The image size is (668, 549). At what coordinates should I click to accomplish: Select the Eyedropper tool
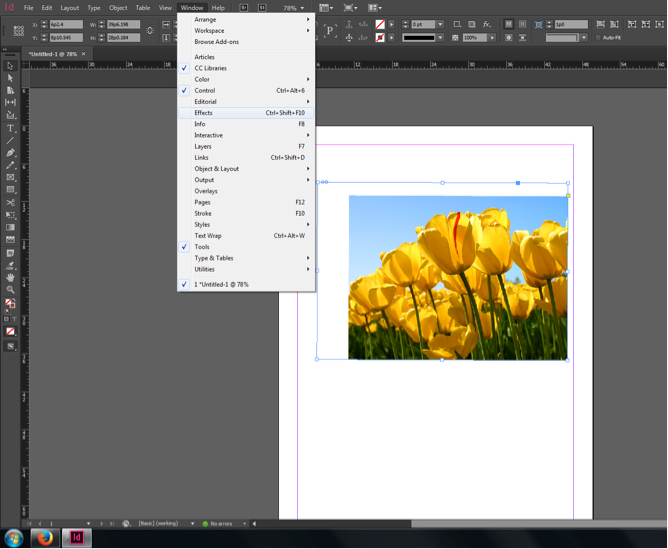[10, 265]
